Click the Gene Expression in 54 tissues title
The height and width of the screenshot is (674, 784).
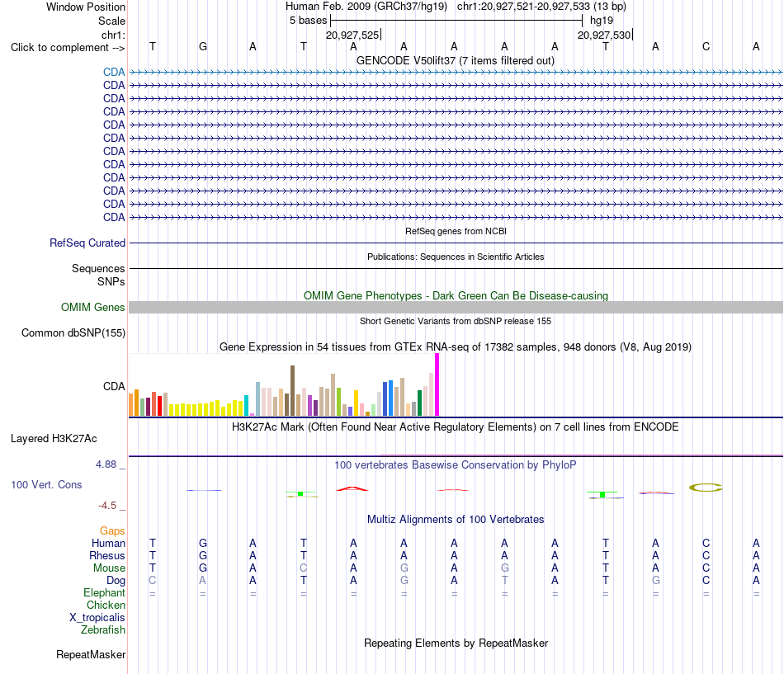pyautogui.click(x=455, y=347)
